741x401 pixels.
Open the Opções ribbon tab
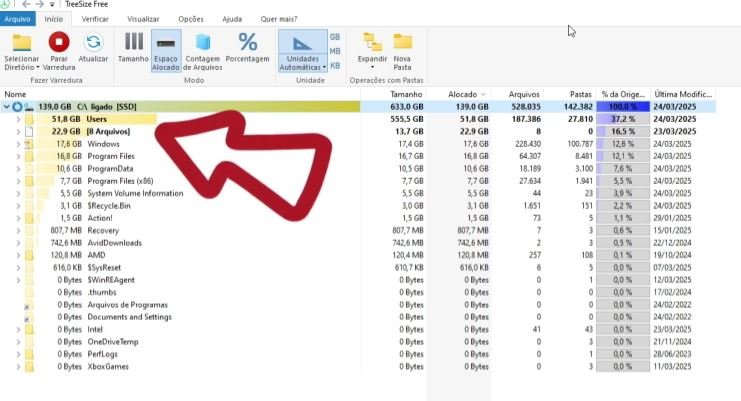tap(191, 19)
